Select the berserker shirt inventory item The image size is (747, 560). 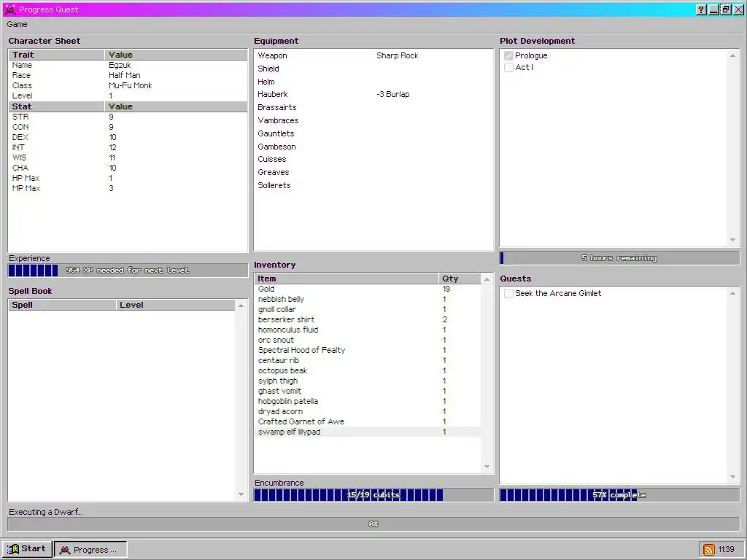[368, 319]
